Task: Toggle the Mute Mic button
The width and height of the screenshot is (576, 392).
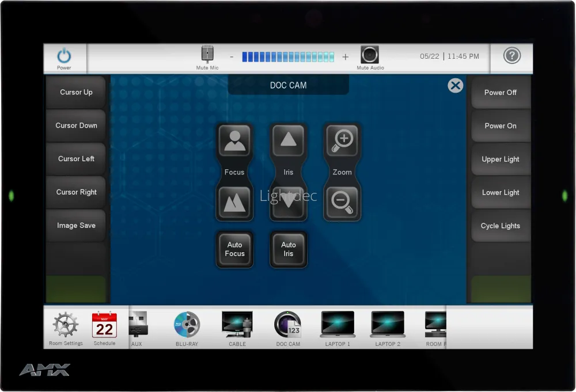Action: pos(207,56)
